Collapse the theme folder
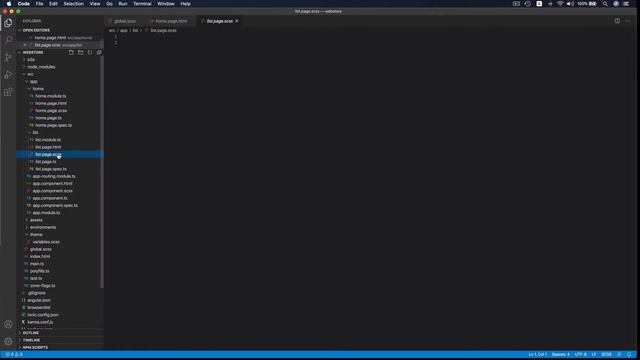Screen dimensions: 640x360 (36, 235)
